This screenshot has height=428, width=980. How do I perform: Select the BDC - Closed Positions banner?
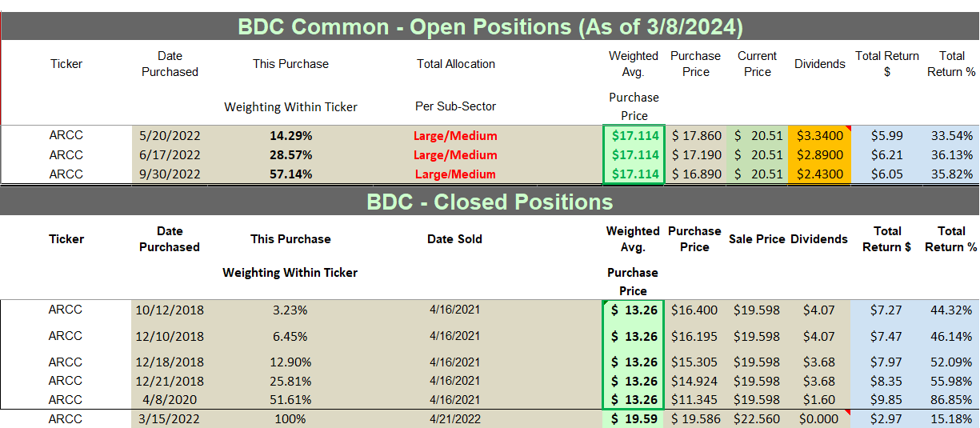click(x=490, y=202)
